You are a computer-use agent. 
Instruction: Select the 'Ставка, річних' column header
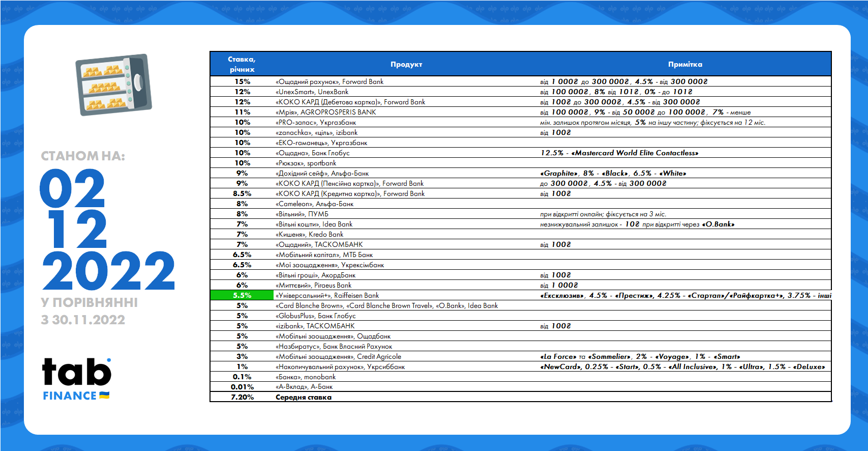(242, 64)
